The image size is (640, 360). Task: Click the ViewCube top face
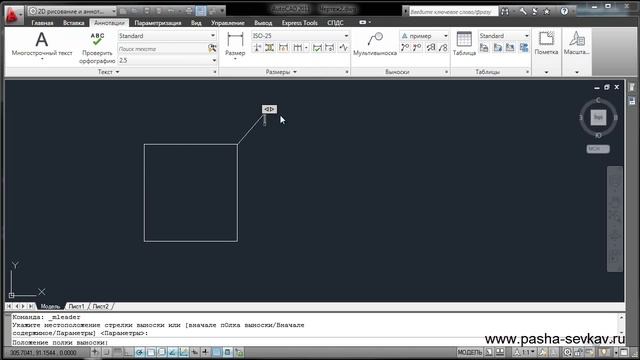pos(598,118)
